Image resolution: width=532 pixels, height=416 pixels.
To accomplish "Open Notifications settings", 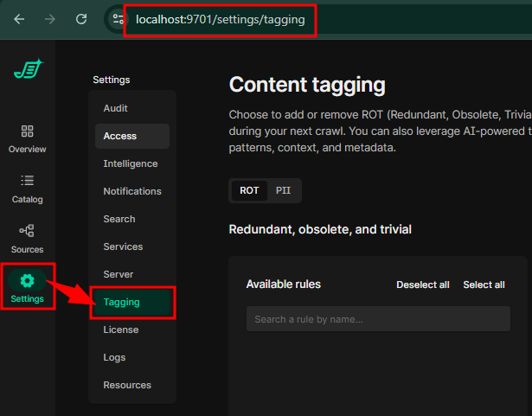I will (132, 191).
